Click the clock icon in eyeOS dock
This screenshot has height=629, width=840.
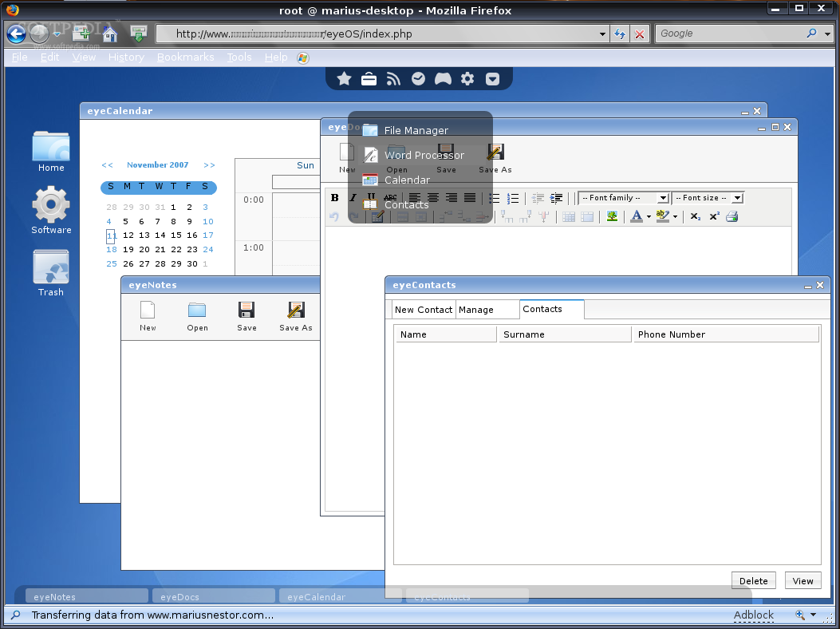pos(418,79)
